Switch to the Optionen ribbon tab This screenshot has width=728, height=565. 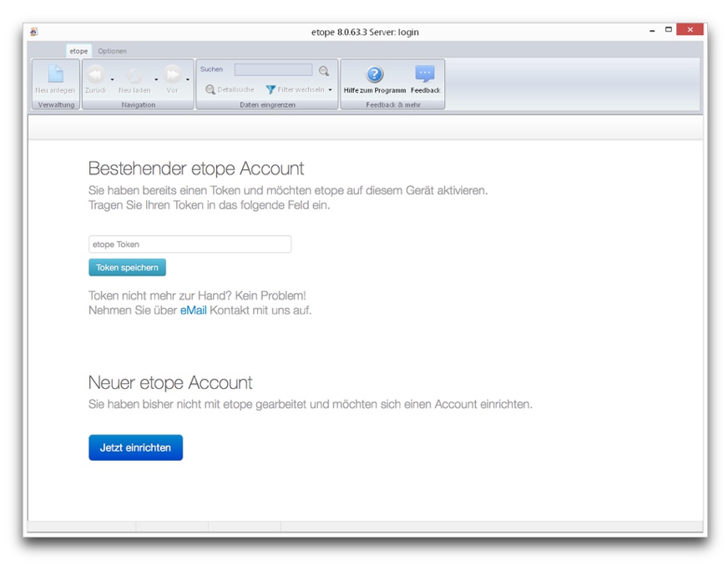113,51
